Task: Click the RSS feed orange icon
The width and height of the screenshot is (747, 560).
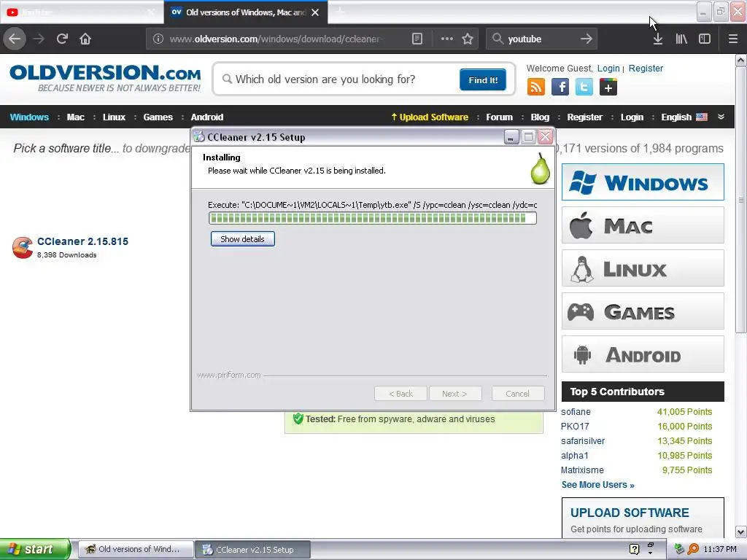Action: [x=536, y=87]
